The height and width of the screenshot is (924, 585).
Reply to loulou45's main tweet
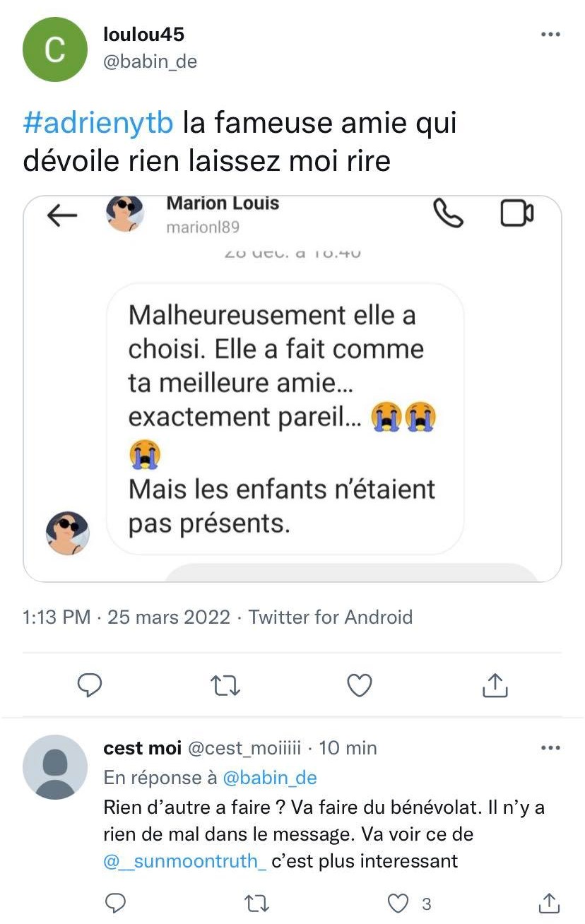pos(90,684)
